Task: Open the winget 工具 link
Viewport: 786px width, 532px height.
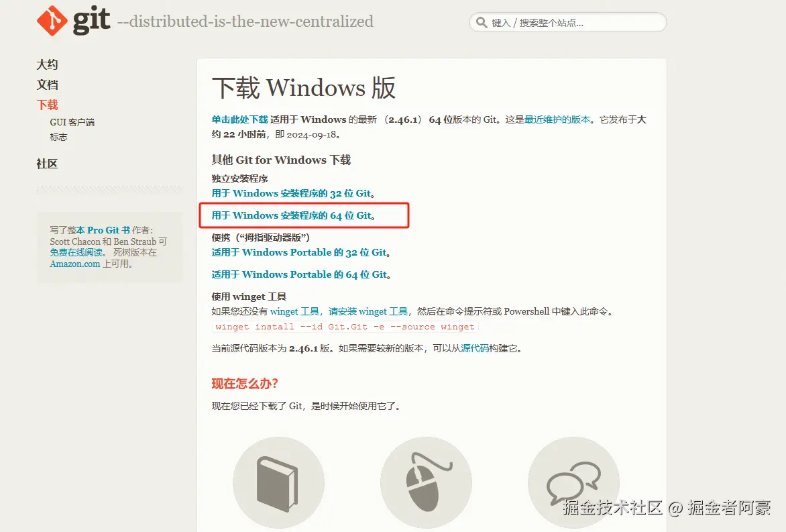Action: click(x=295, y=311)
